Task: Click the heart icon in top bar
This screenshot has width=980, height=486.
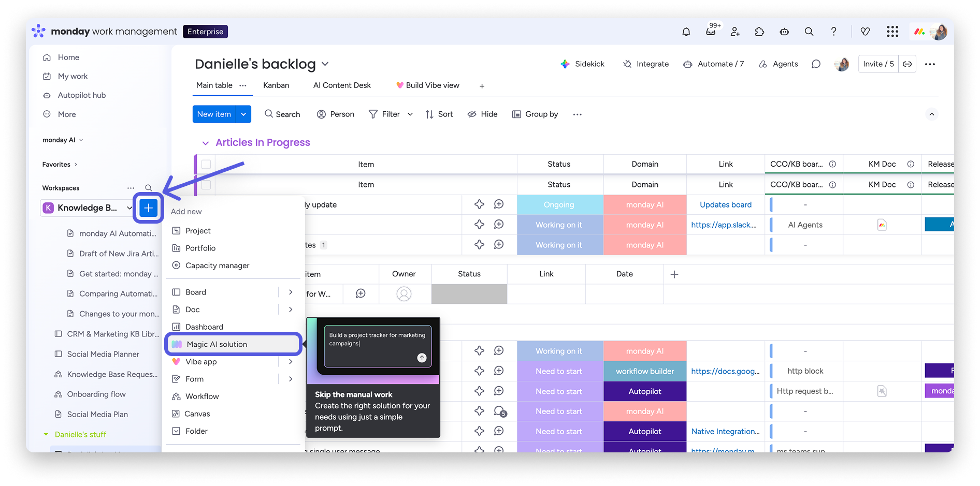Action: 865,32
